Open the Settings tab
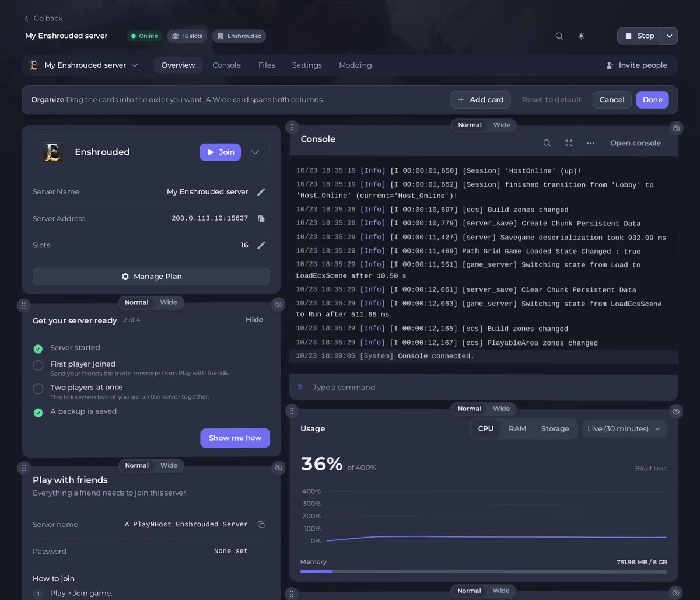 click(x=307, y=65)
